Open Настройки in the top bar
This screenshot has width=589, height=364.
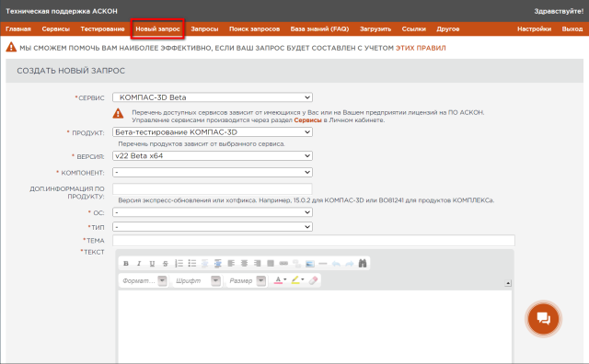click(x=534, y=28)
